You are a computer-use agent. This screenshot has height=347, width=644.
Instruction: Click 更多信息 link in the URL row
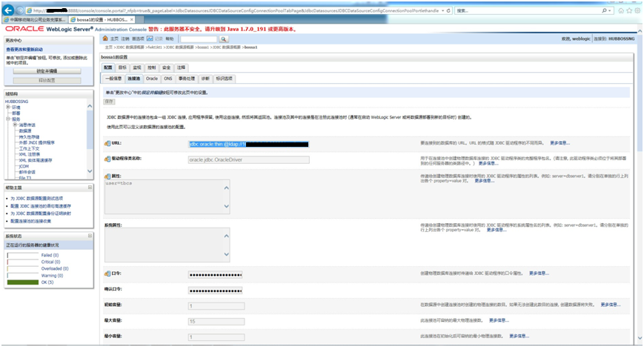click(x=560, y=143)
